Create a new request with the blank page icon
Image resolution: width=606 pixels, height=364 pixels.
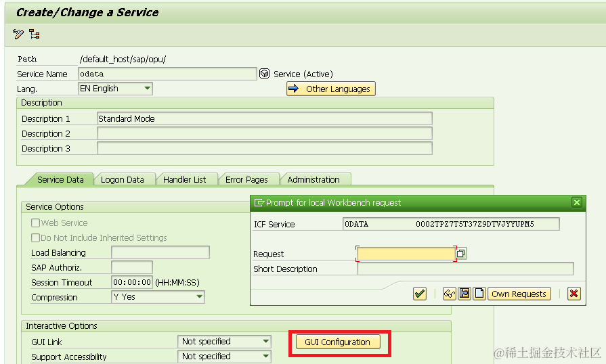[x=479, y=294]
